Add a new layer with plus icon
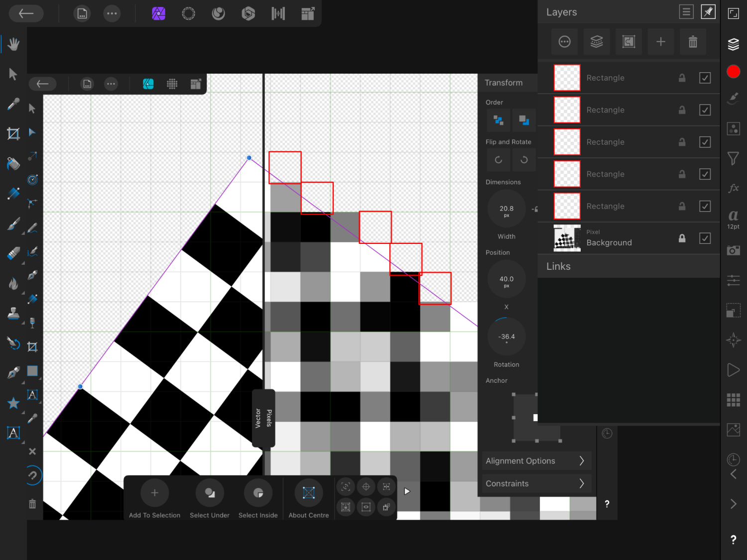Screen dimensions: 747x560 tap(660, 42)
